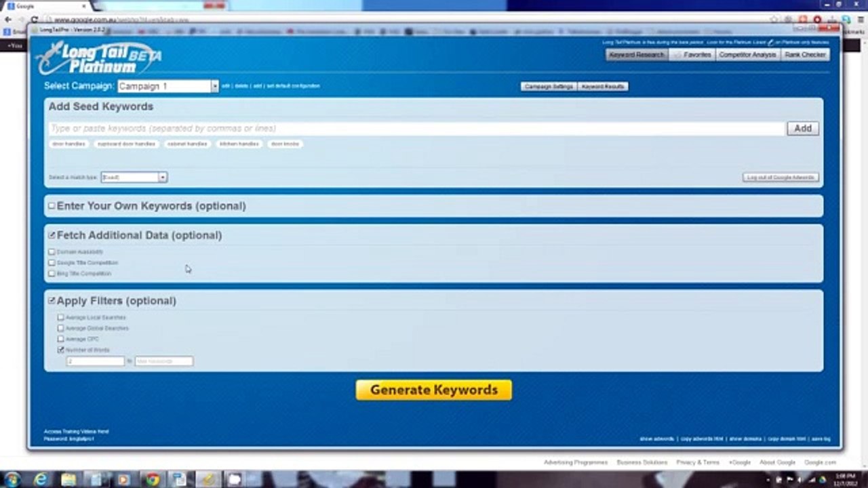Click Advertising Programmes link on Google page
The image size is (868, 488).
click(x=576, y=462)
